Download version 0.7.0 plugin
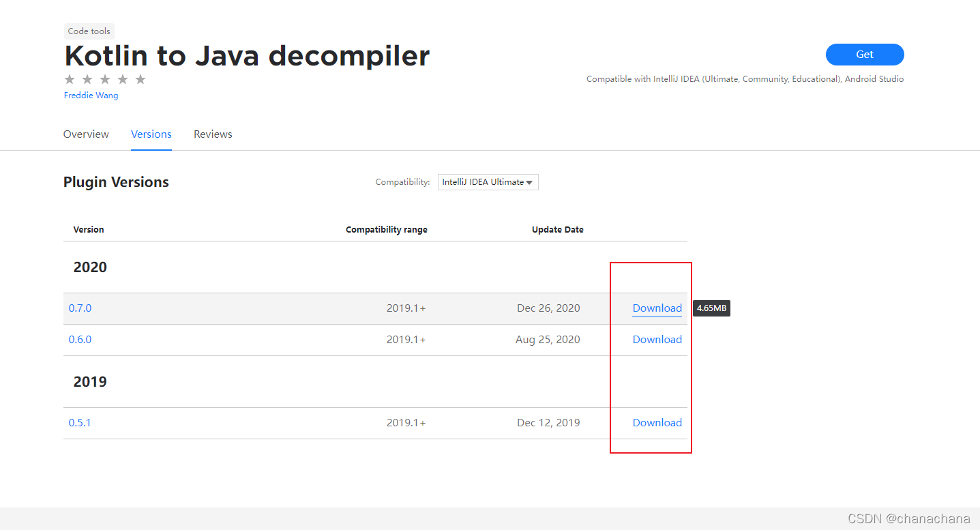 point(657,308)
